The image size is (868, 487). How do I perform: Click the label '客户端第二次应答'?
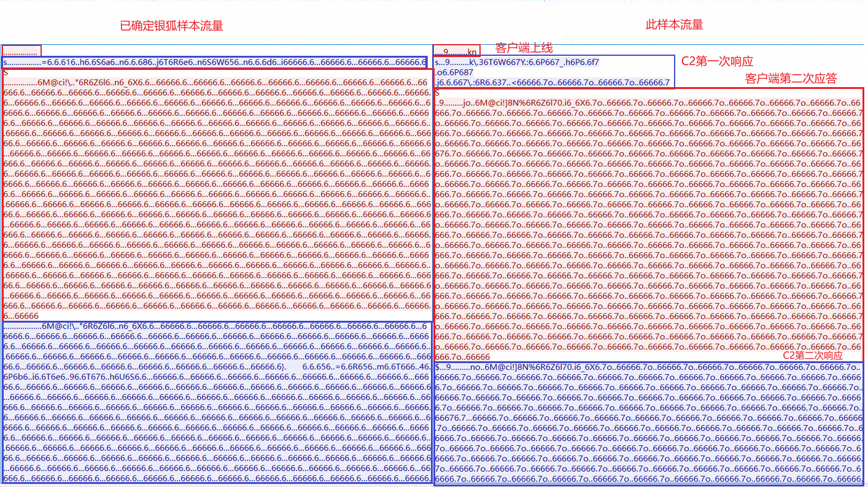click(x=791, y=79)
